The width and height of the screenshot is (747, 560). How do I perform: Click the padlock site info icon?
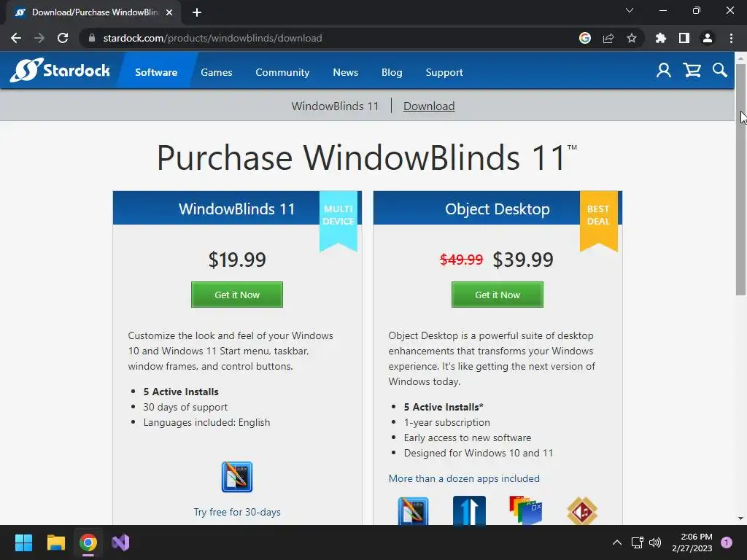[92, 38]
